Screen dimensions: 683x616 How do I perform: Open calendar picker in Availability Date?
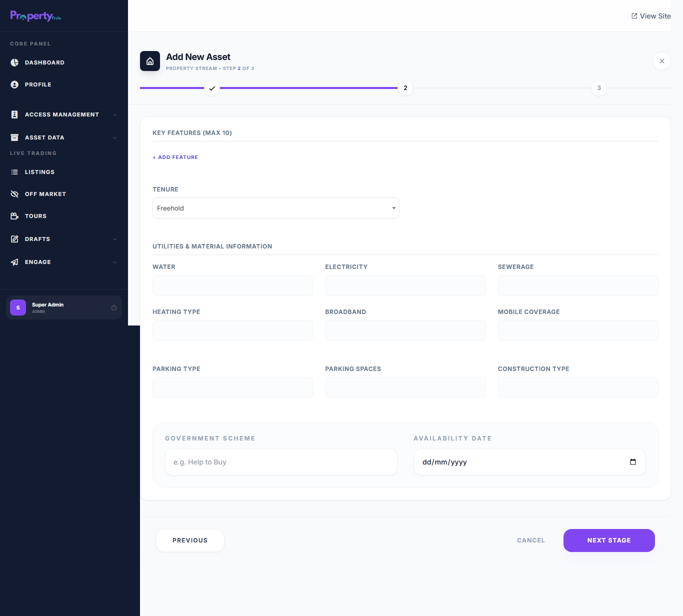pos(632,462)
